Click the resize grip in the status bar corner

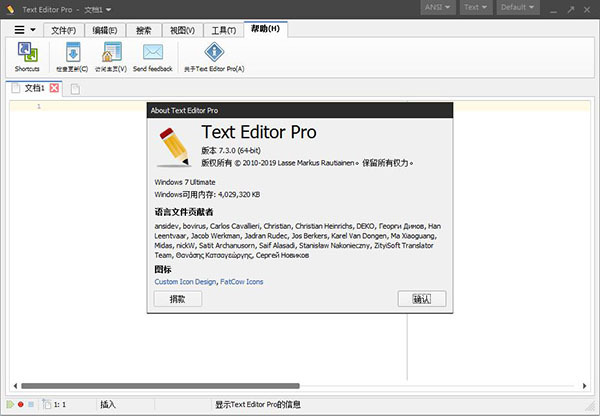click(x=590, y=405)
